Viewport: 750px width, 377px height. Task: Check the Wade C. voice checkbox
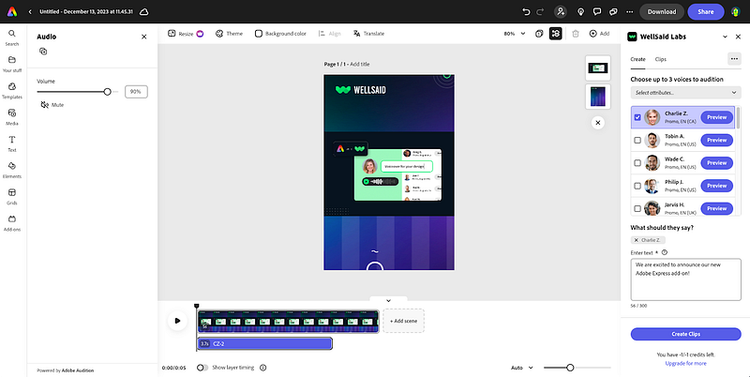pos(637,163)
